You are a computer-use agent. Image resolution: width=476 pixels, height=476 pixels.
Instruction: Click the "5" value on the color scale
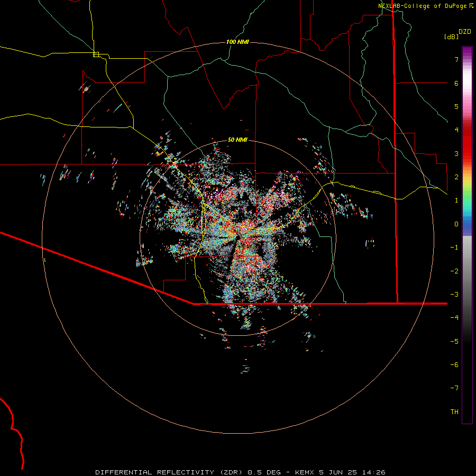456,106
